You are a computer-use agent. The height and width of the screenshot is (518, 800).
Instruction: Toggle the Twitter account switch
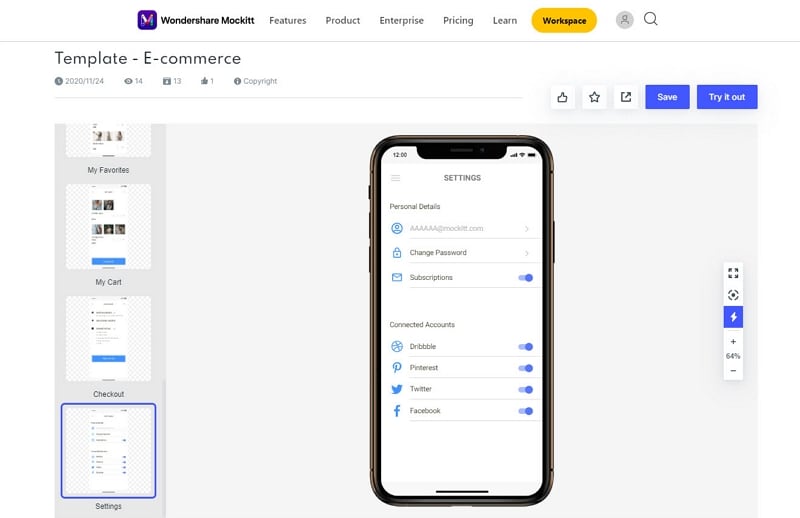[x=526, y=389]
